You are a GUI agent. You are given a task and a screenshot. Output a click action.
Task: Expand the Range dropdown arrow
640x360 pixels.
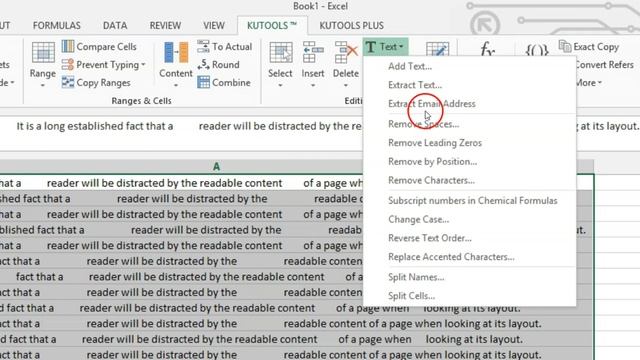coord(43,86)
